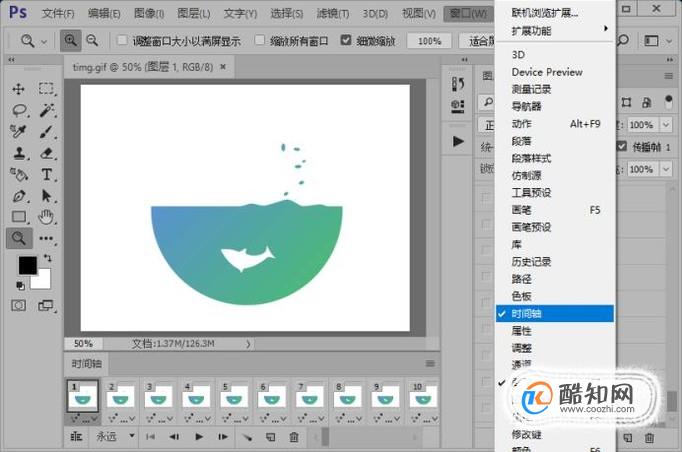
Task: Select the Eyedropper tool
Action: [x=18, y=131]
